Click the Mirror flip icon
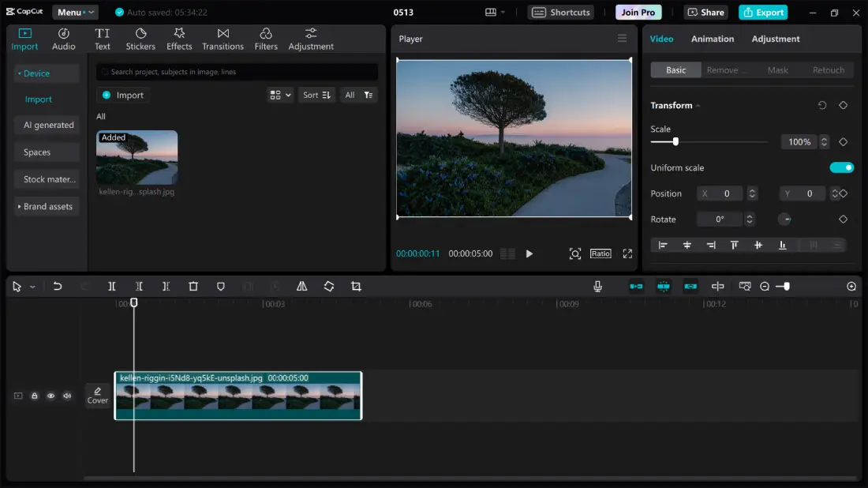The width and height of the screenshot is (868, 488). coord(301,287)
